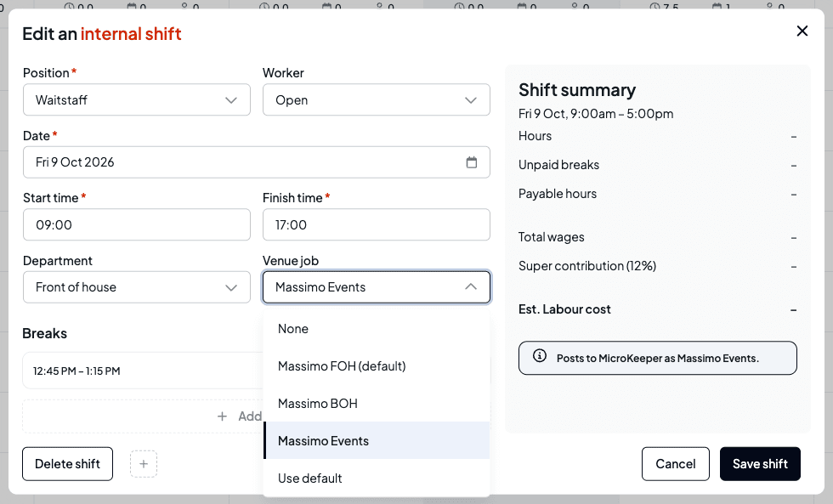
Task: Edit the Start time field 09:00
Action: (x=137, y=224)
